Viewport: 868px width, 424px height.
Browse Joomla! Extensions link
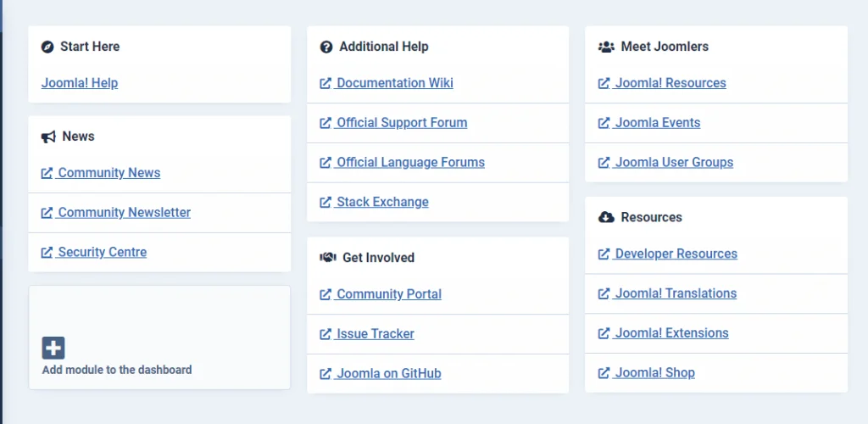663,333
